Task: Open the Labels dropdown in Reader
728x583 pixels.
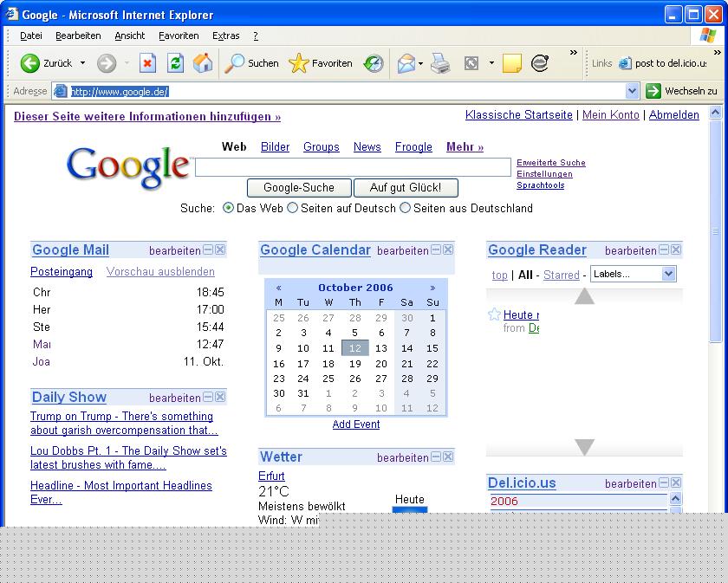Action: (x=634, y=274)
